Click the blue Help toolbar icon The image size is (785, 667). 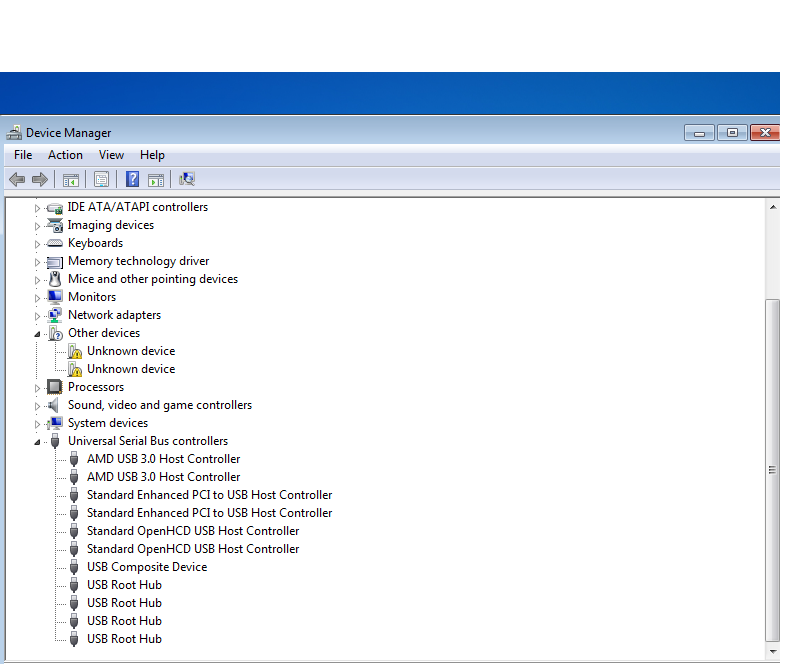point(132,179)
